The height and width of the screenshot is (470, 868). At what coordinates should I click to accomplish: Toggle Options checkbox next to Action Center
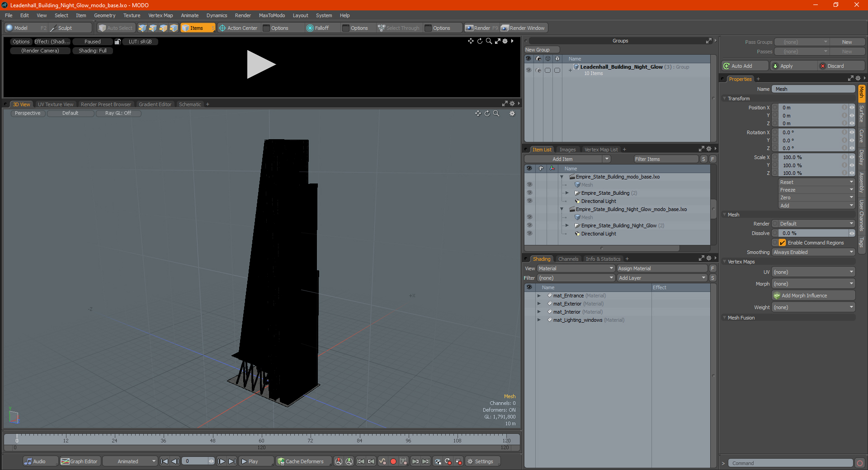266,28
